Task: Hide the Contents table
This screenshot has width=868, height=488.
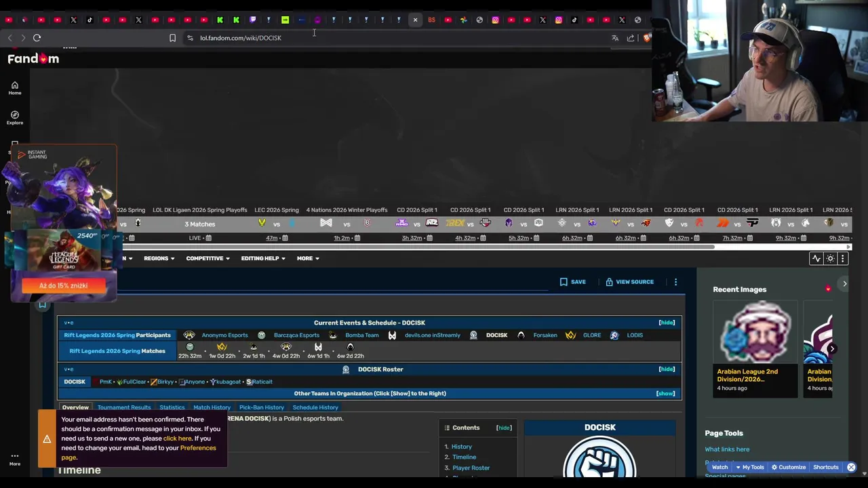Action: click(504, 428)
